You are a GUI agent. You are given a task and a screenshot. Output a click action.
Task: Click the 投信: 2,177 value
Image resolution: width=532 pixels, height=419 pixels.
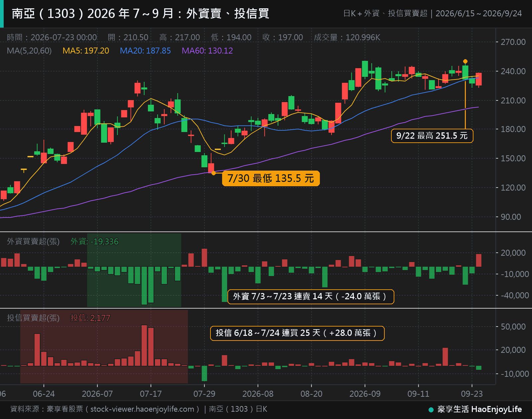90,318
